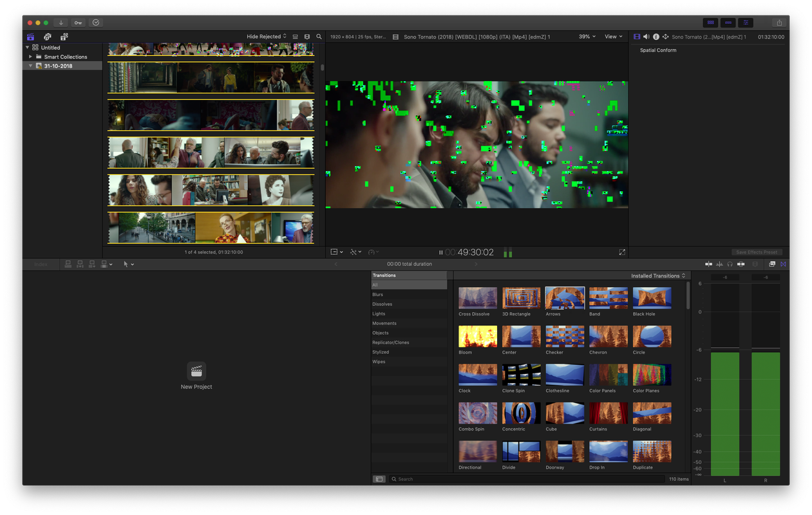
Task: Select the Dissolves transitions category
Action: coord(409,304)
